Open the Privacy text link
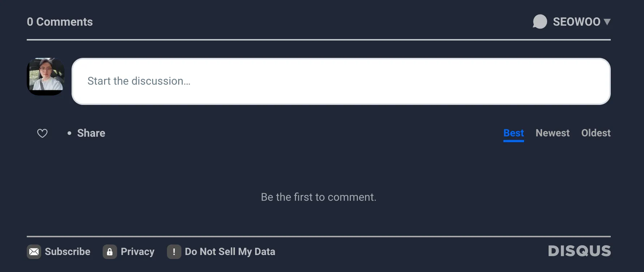Screen dimensions: 644x272 [x=137, y=252]
